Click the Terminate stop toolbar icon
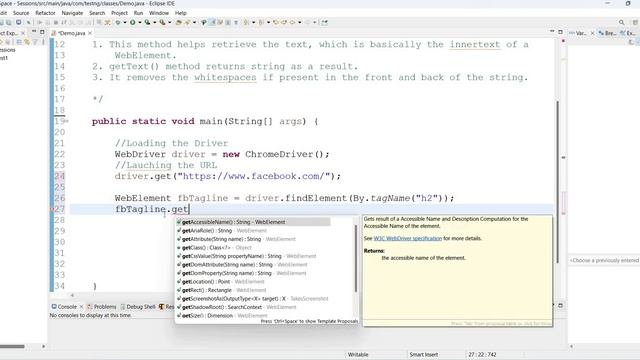This screenshot has width=640, height=360. click(56, 22)
